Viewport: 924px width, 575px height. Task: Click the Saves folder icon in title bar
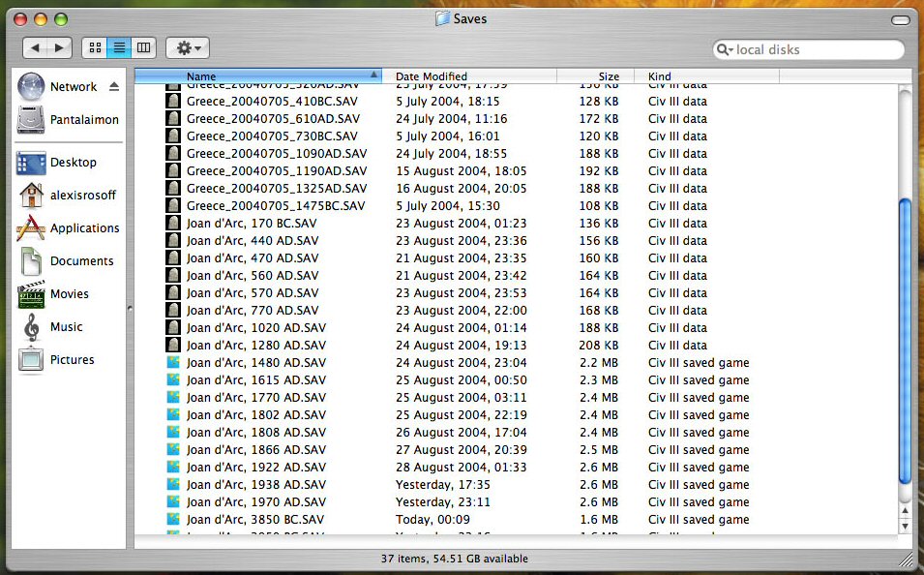coord(442,18)
